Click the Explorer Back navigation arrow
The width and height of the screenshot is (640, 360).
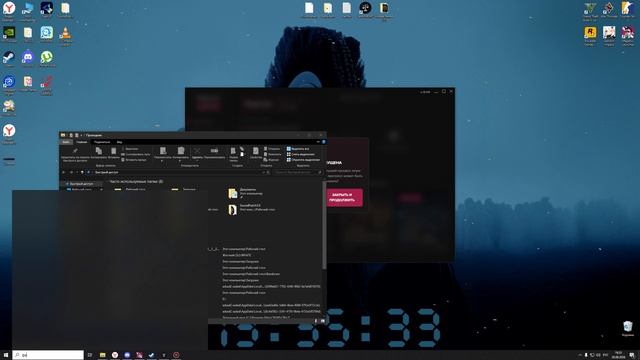(x=64, y=172)
